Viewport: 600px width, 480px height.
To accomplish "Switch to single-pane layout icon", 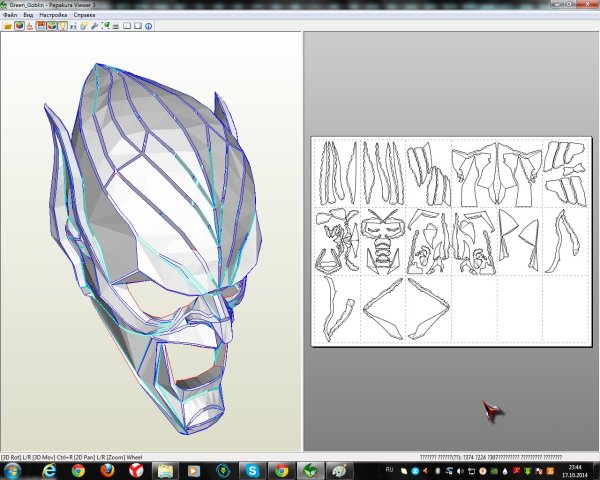I will tap(138, 26).
